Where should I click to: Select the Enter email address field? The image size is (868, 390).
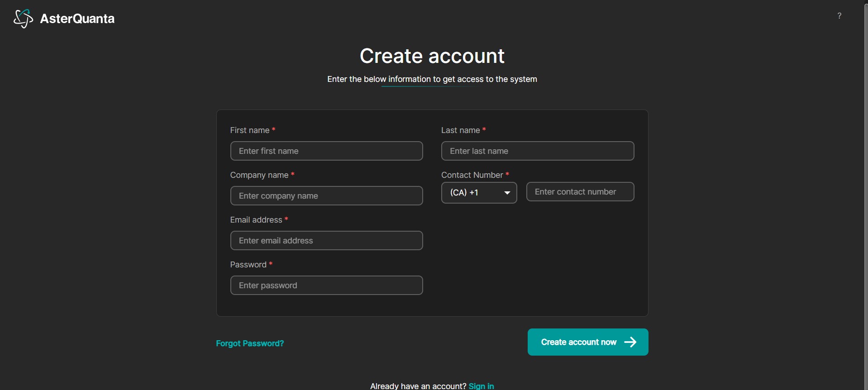(x=326, y=241)
